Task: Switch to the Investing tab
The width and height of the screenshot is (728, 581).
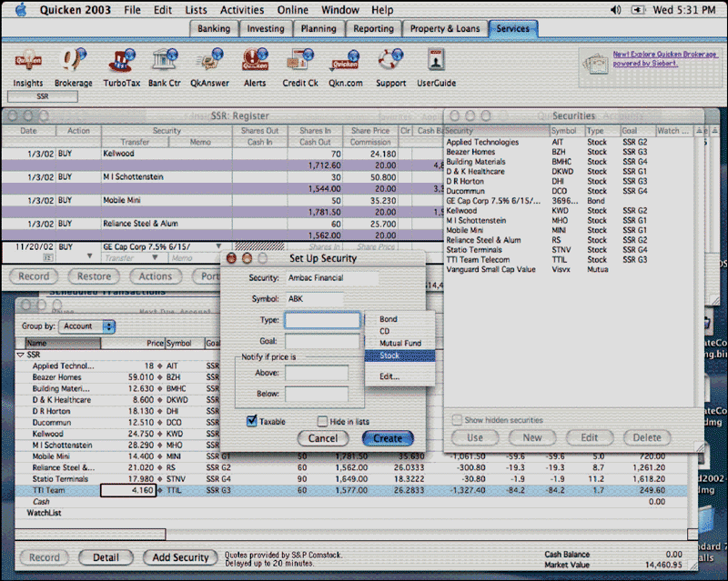Action: (266, 28)
